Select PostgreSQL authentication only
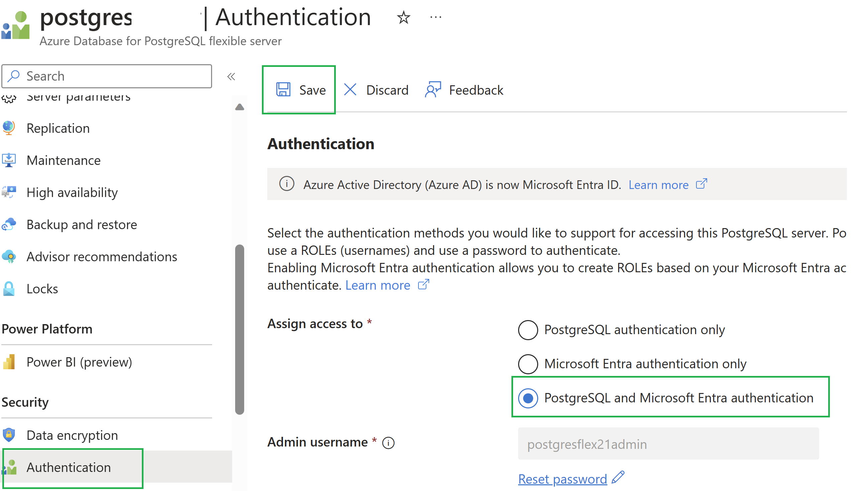The height and width of the screenshot is (491, 868). [x=528, y=330]
